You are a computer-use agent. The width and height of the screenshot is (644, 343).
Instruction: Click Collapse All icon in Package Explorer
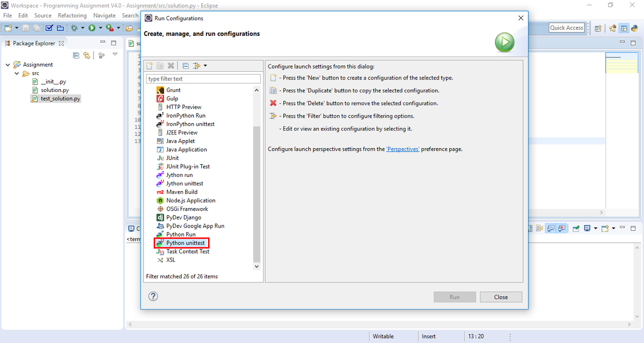(x=76, y=56)
